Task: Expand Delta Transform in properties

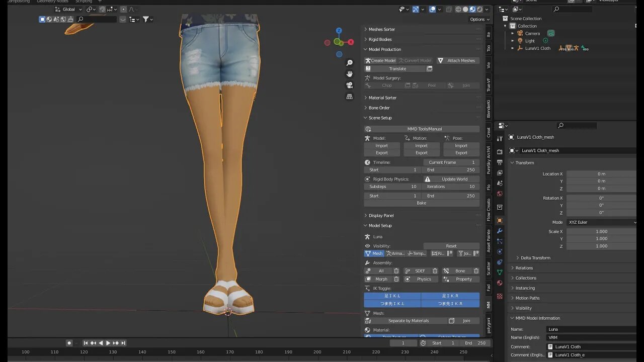Action: tap(535, 258)
